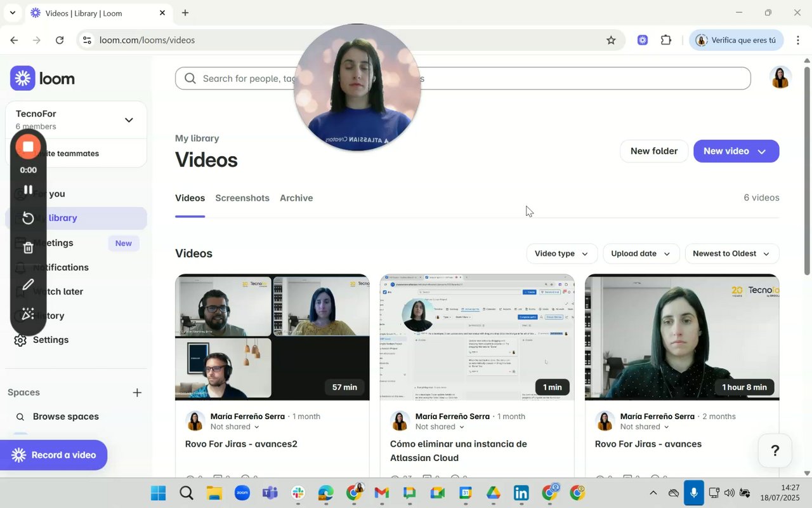
Task: Open confetti effects wand tool
Action: 28,314
